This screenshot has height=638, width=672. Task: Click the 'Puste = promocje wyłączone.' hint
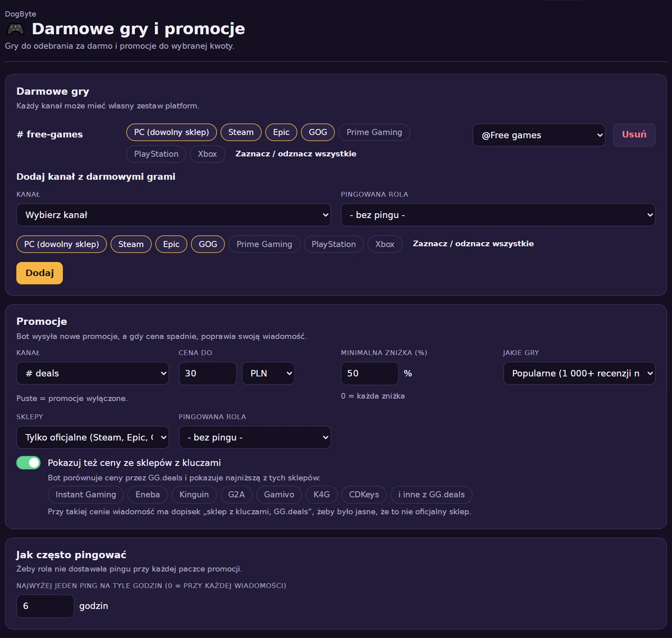[x=72, y=399]
